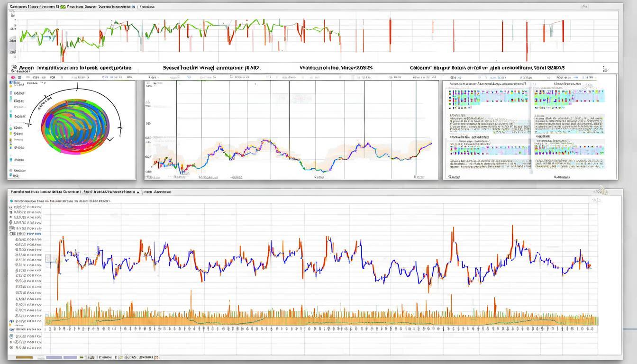Expand the circled item near bottom of lower chart legend
The image size is (637, 364).
[x=11, y=336]
